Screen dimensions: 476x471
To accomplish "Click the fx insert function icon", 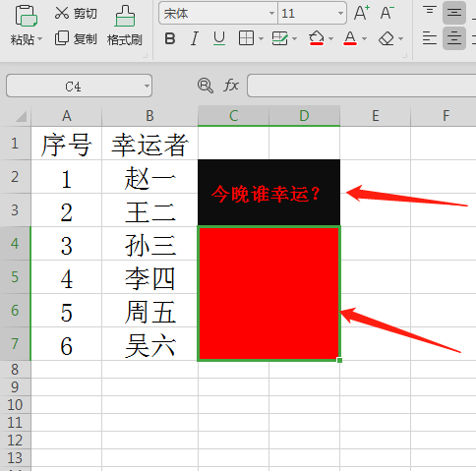I will click(231, 86).
